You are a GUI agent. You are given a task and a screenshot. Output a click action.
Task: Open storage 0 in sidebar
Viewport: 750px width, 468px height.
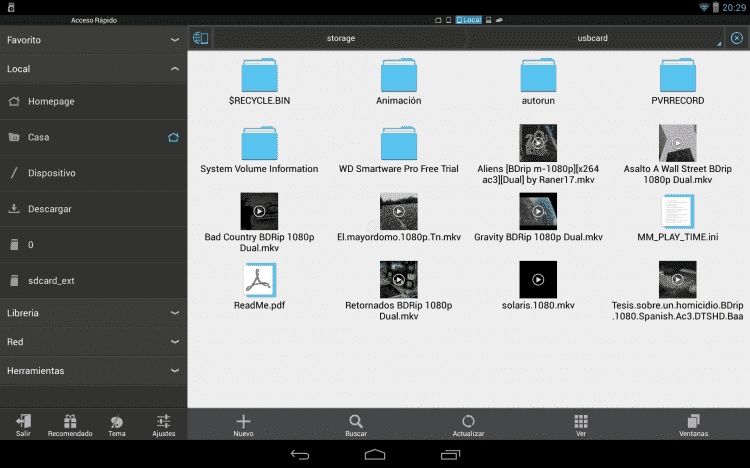93,245
